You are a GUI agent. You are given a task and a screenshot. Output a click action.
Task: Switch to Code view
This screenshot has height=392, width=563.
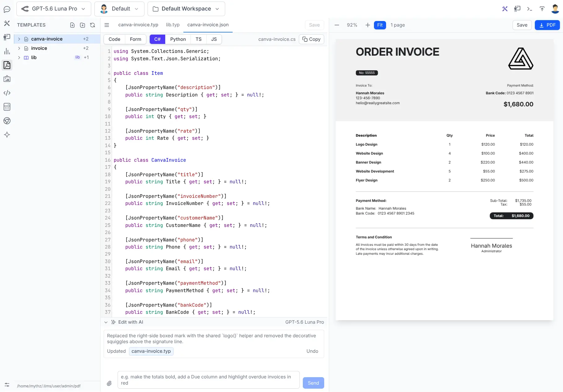(114, 39)
